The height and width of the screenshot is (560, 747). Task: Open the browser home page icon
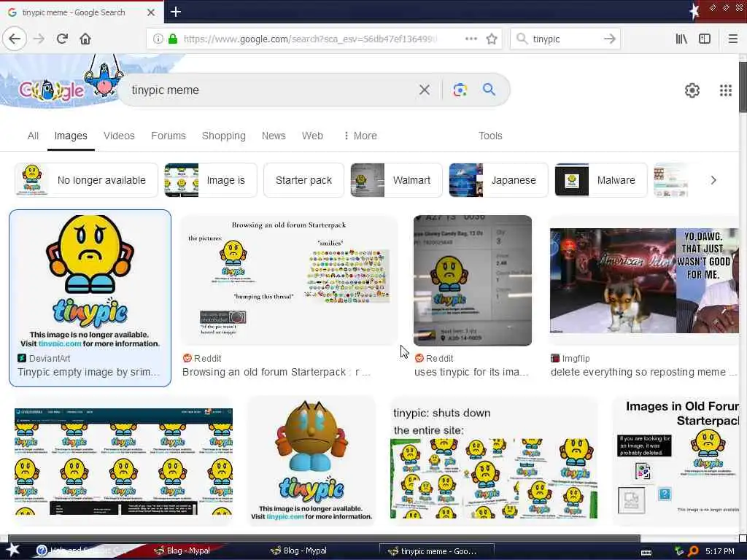(85, 39)
